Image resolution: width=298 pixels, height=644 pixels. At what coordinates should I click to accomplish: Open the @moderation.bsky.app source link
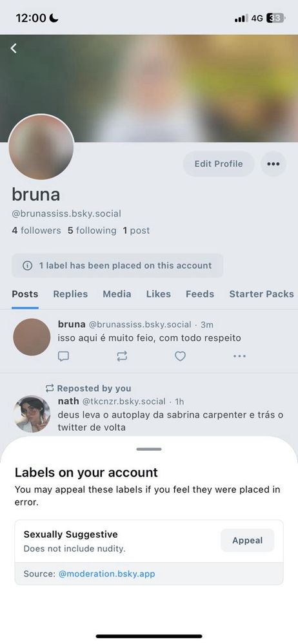tap(107, 574)
